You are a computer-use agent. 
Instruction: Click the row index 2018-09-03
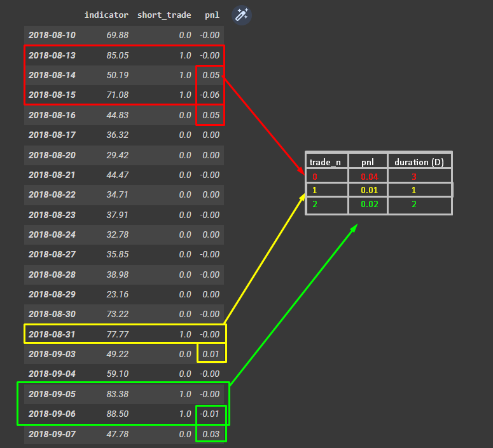[x=52, y=354]
